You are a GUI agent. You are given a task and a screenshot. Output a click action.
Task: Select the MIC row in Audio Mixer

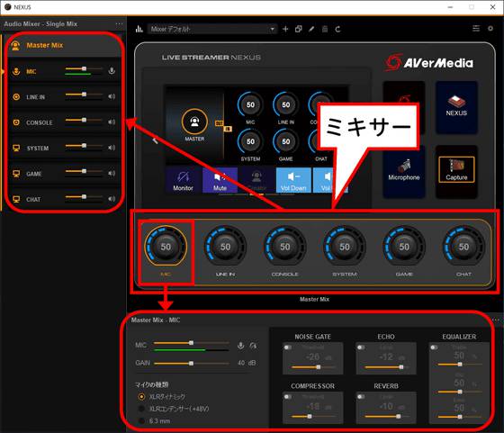(x=64, y=71)
